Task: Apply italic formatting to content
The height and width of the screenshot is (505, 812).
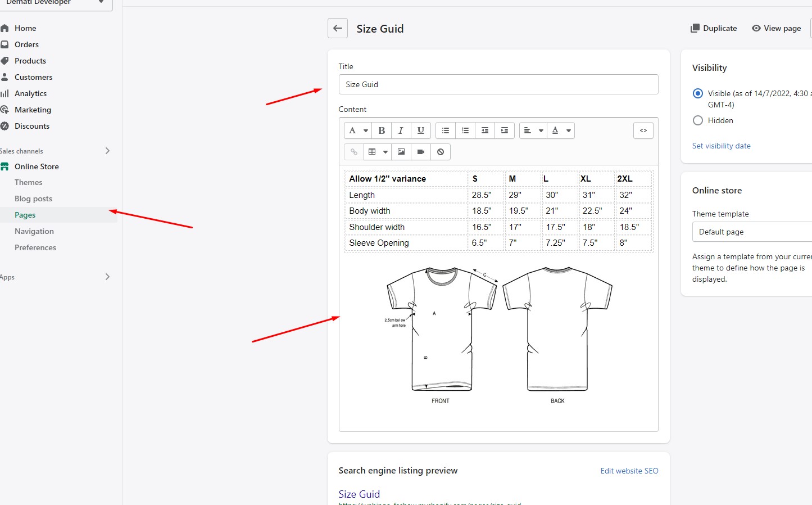Action: [x=401, y=130]
